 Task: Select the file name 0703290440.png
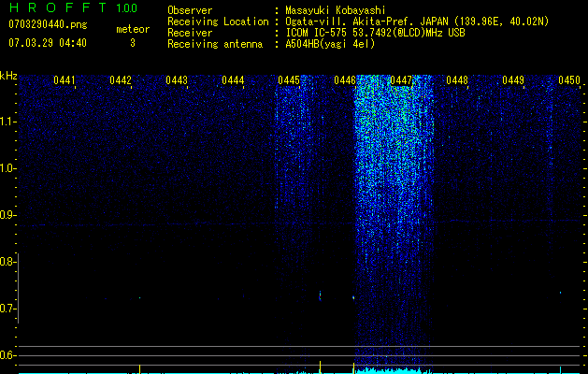coord(48,24)
